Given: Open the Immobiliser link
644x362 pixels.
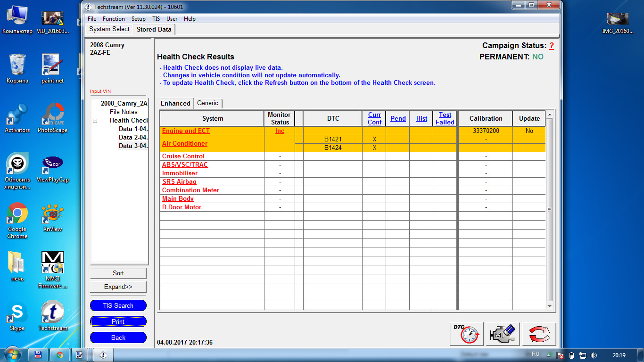Looking at the screenshot, I should tap(180, 173).
